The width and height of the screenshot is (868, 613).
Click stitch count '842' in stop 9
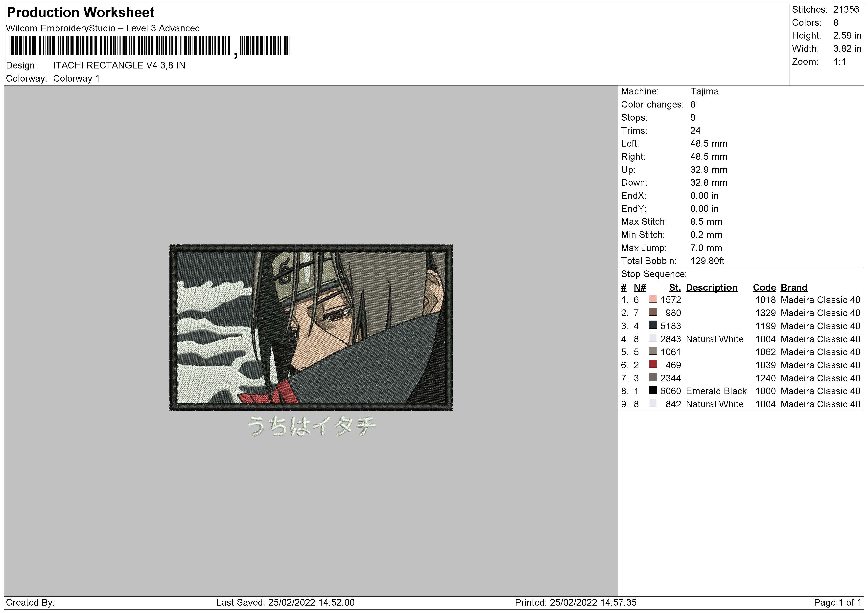pyautogui.click(x=673, y=404)
